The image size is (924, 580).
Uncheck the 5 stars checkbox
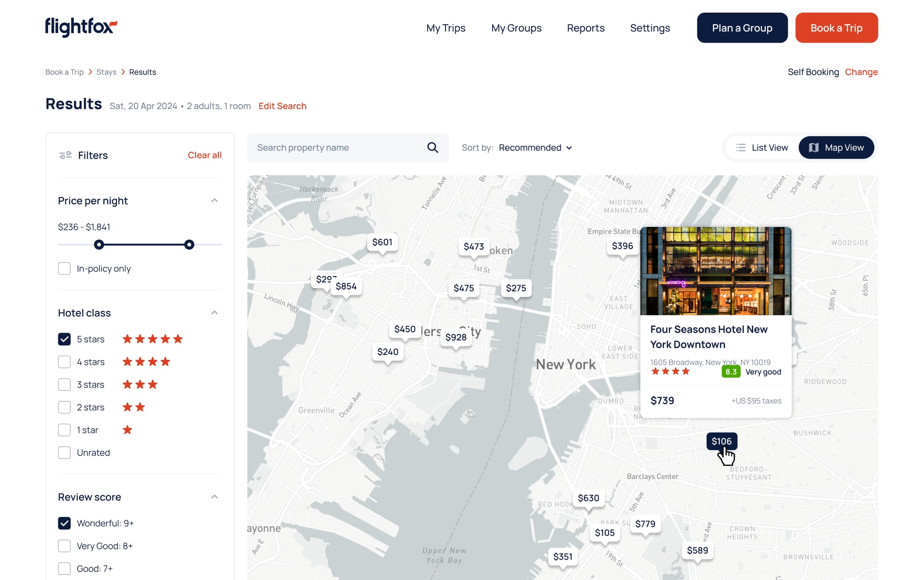65,339
